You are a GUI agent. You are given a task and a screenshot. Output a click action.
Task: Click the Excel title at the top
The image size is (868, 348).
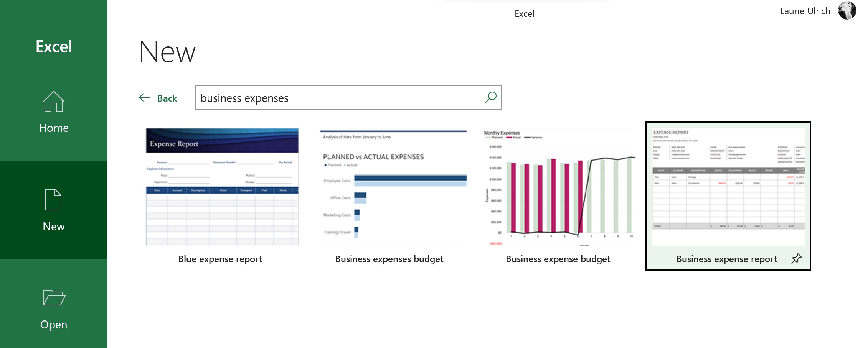pos(524,13)
